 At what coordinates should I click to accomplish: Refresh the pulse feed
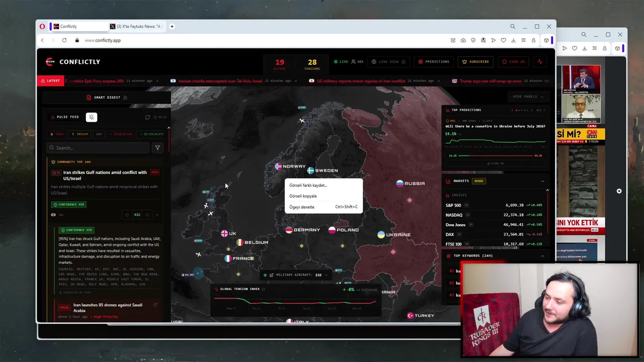(x=147, y=117)
